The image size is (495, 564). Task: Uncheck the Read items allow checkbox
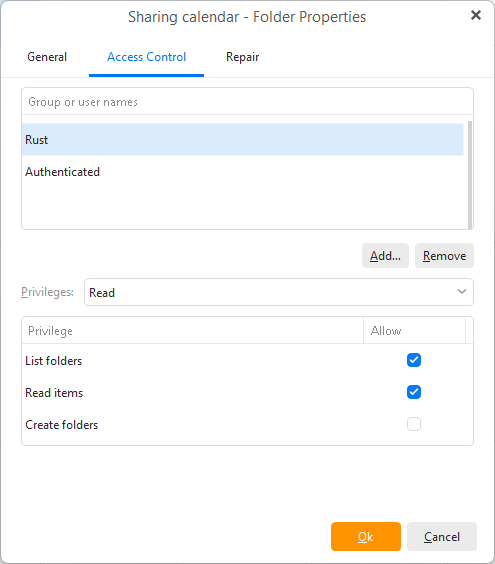(414, 392)
